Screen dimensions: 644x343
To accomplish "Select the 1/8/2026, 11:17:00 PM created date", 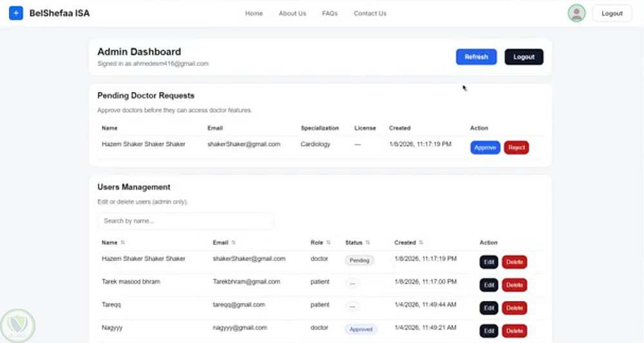I will tap(426, 282).
